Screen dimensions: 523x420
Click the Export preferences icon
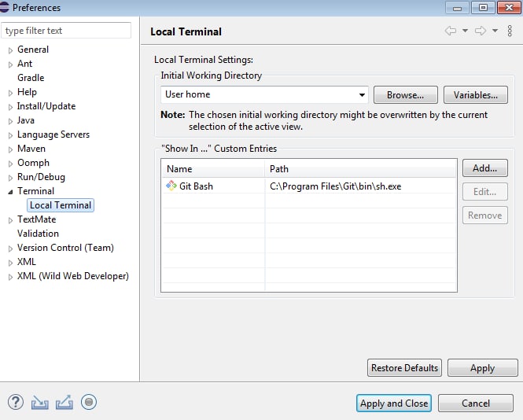point(64,403)
